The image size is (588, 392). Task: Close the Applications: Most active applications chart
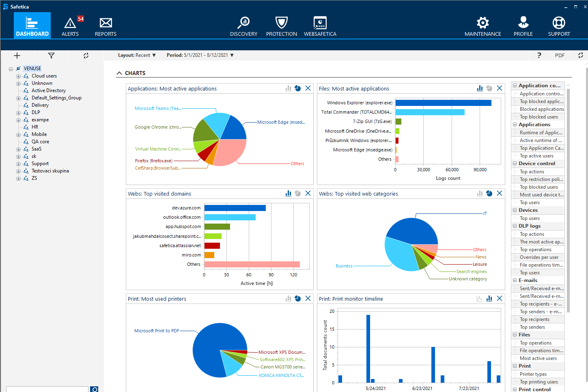coord(308,88)
